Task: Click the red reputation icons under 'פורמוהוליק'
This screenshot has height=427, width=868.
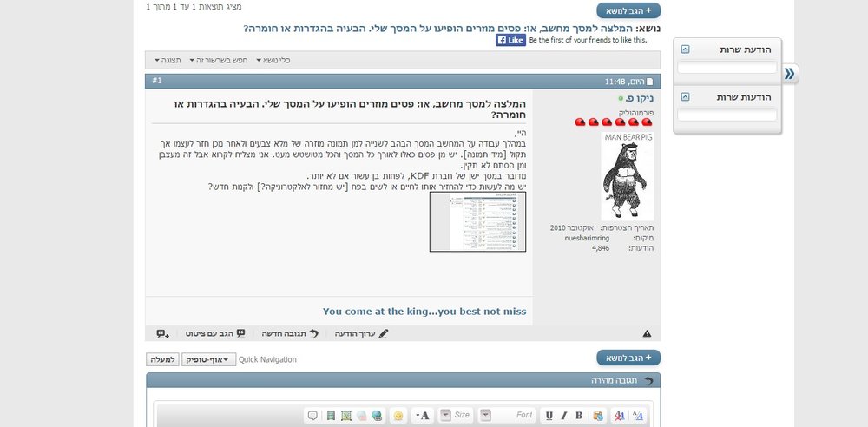Action: [x=614, y=122]
